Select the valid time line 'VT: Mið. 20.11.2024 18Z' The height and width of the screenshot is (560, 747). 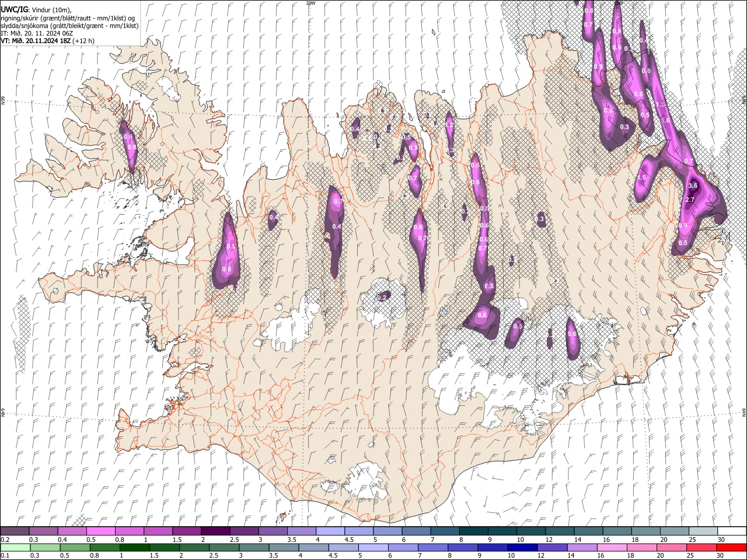[36, 41]
